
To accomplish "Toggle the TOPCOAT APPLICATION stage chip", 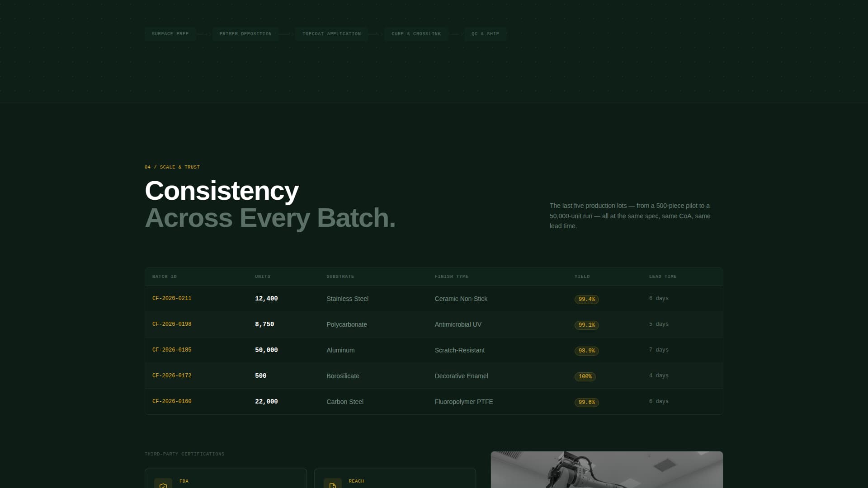I will [332, 33].
